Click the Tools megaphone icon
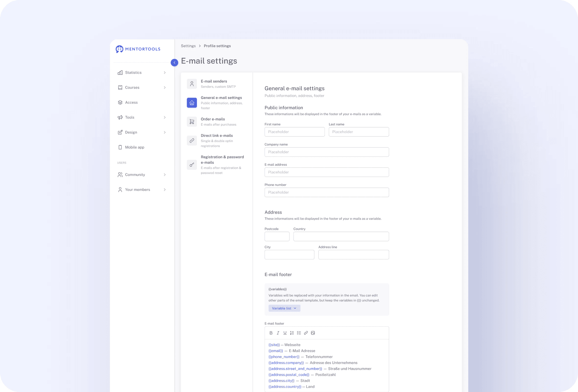 [x=120, y=117]
